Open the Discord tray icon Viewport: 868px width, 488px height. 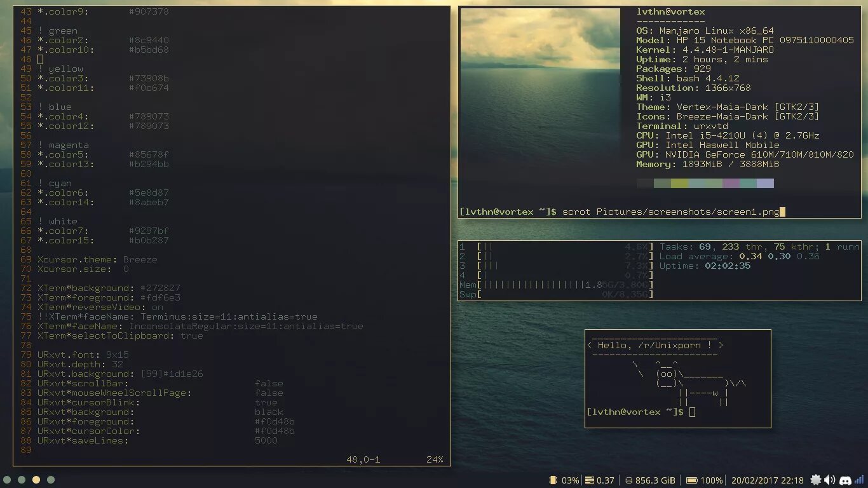[x=845, y=480]
